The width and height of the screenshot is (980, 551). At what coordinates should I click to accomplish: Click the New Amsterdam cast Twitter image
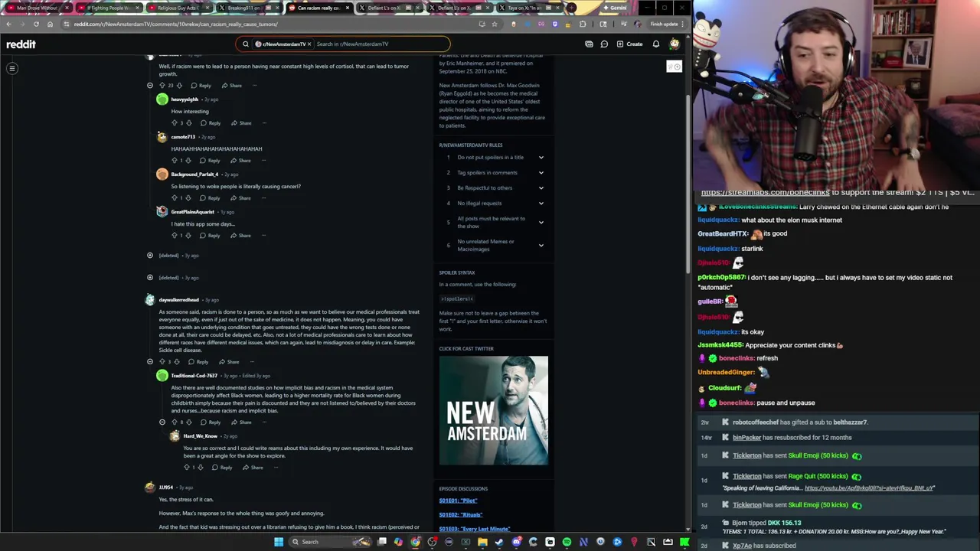click(494, 410)
